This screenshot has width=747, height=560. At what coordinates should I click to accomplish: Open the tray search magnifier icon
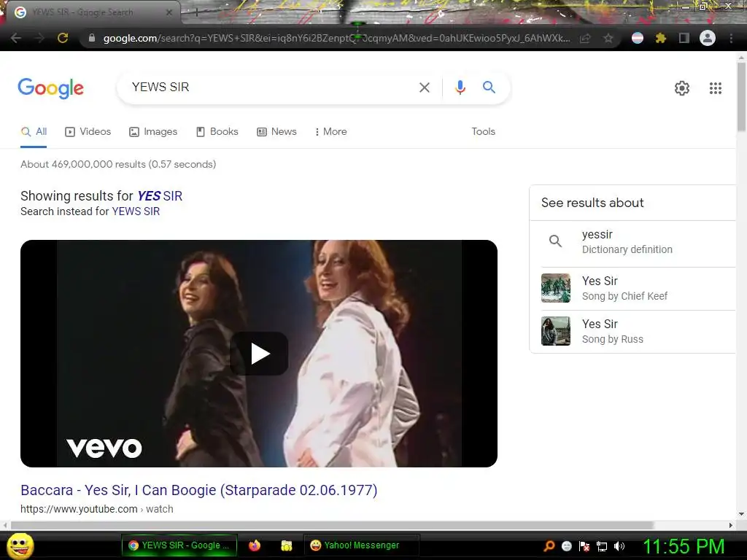pos(549,546)
